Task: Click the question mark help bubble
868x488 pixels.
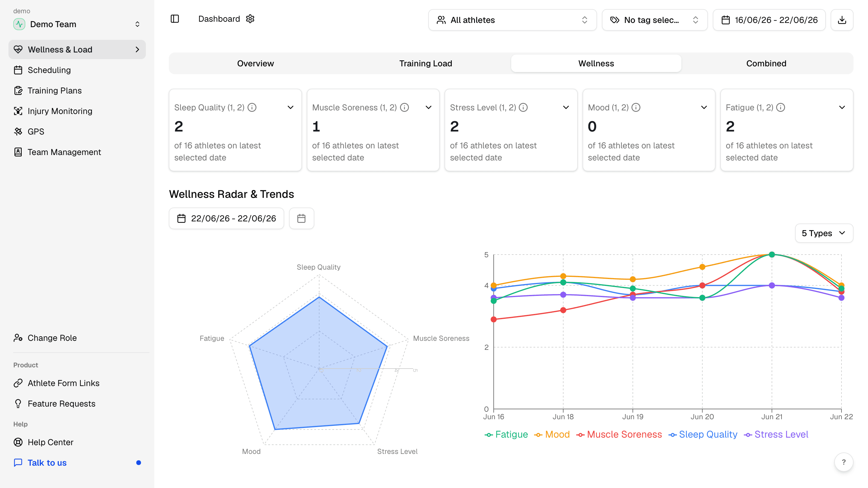Action: (843, 462)
